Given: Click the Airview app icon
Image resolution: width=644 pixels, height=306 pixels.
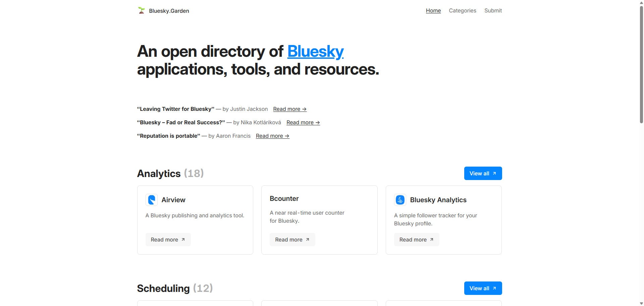Looking at the screenshot, I should (152, 200).
